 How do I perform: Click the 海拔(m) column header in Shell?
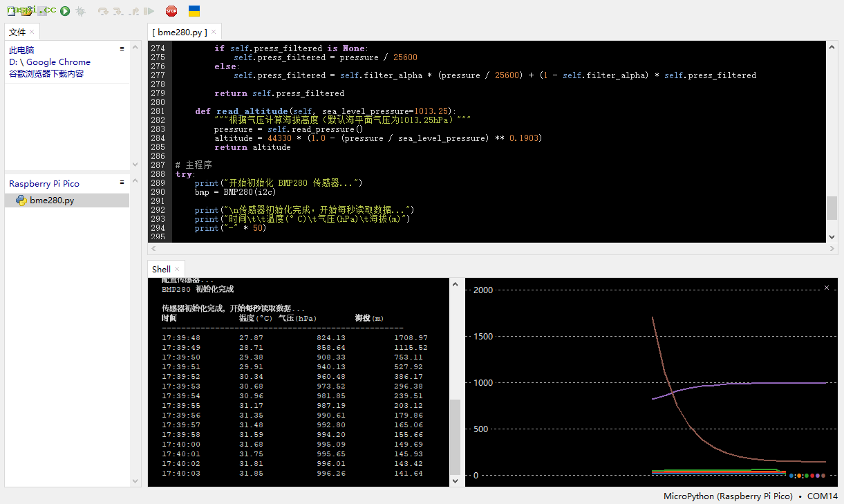[x=369, y=318]
